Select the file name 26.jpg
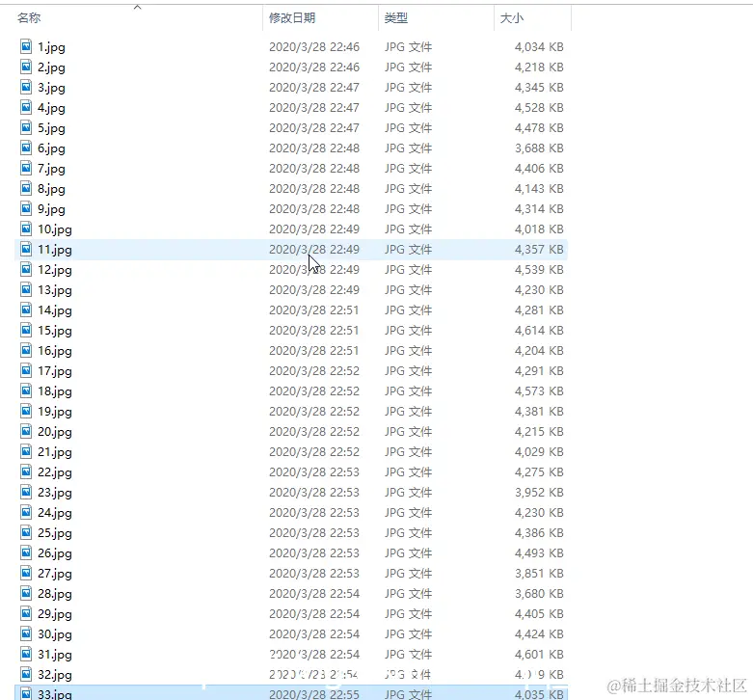Screen dimensions: 753x700 click(55, 553)
